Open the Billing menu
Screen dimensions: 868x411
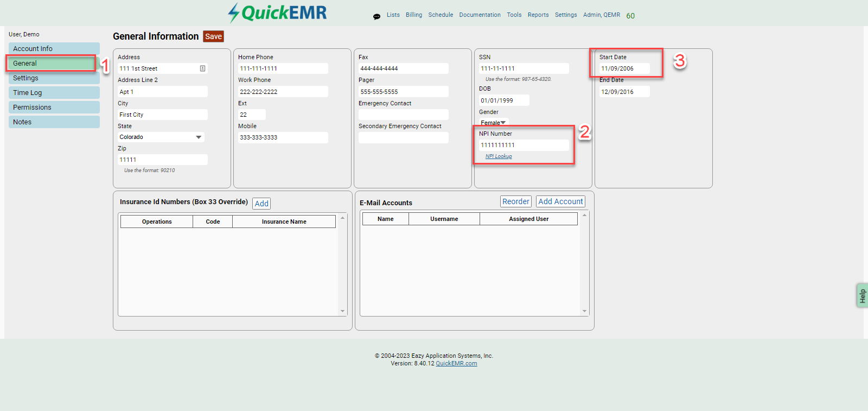click(414, 15)
